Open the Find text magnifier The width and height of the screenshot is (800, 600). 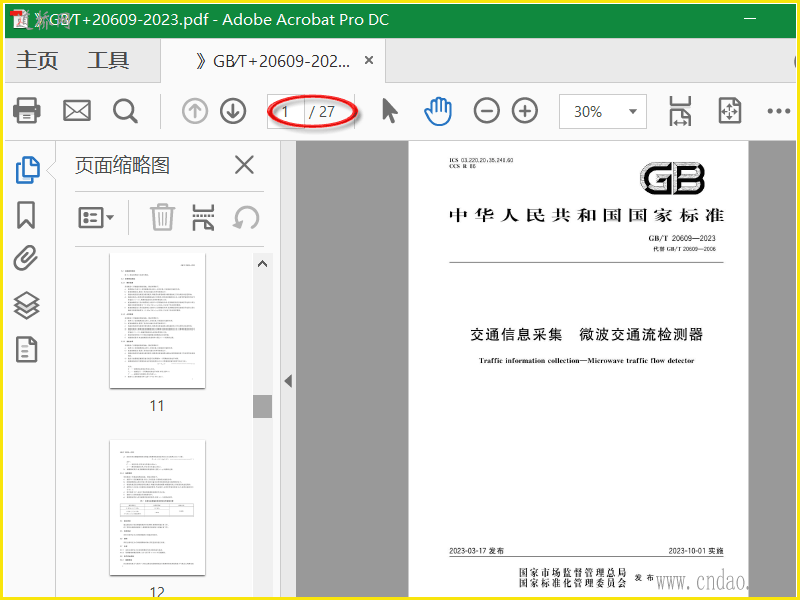[x=125, y=111]
